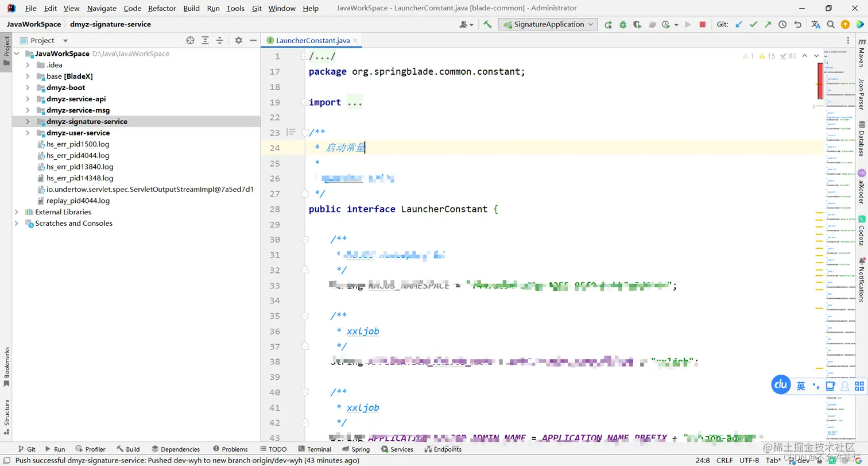Switch to the LauncherConstant.java tab
The image size is (868, 466).
312,40
